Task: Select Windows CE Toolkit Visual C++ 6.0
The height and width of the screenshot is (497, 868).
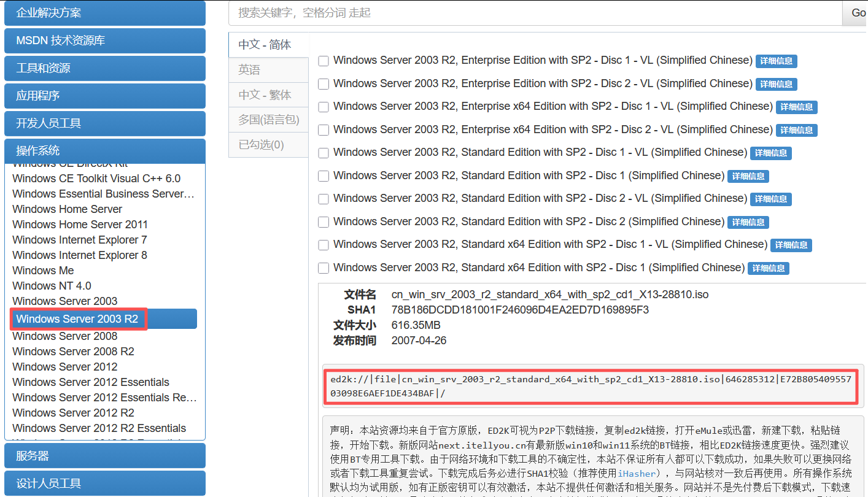Action: 96,179
